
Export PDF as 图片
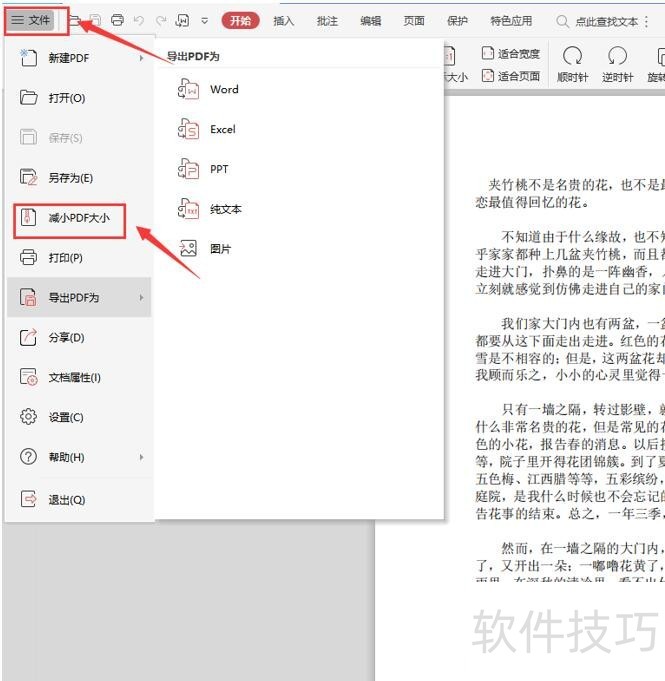221,249
